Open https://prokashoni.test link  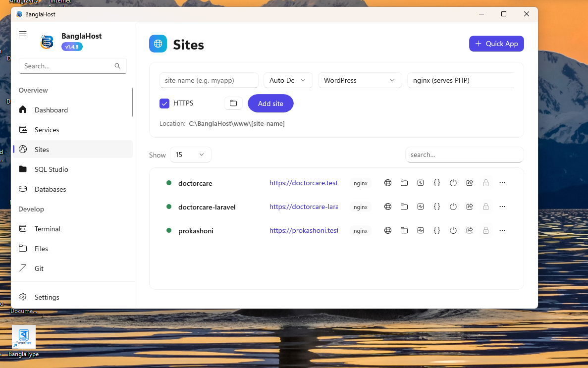[303, 230]
